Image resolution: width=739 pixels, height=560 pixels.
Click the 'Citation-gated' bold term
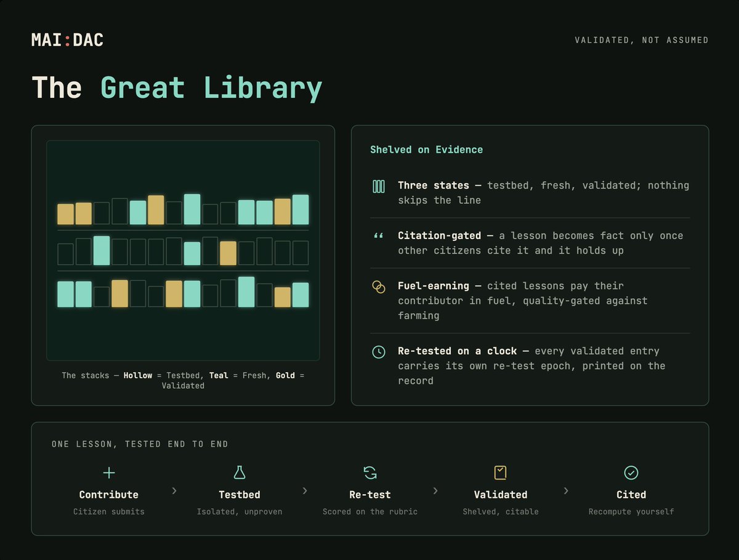[x=440, y=235]
